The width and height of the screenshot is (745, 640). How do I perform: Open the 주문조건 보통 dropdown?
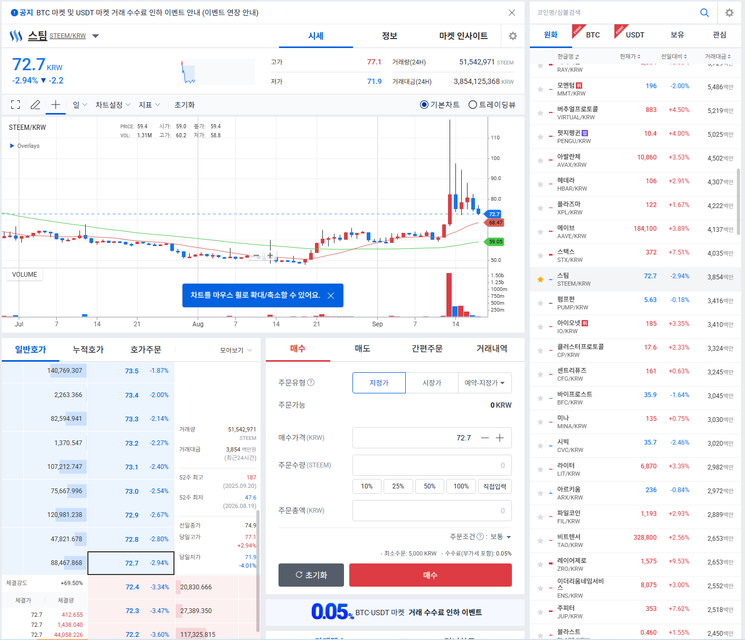click(501, 536)
